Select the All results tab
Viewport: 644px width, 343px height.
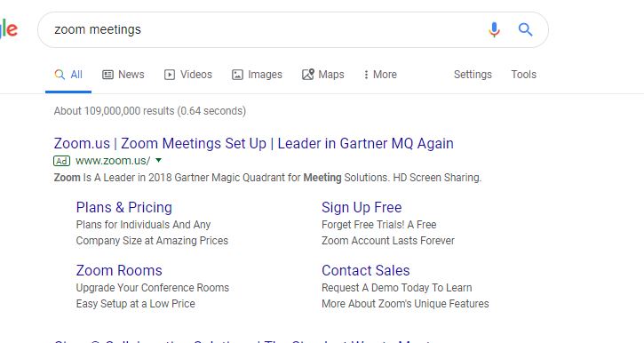(68, 75)
